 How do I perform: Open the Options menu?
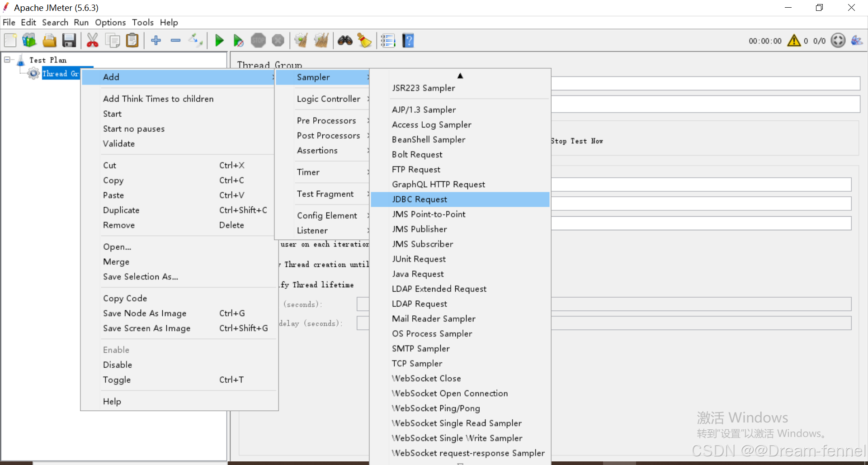(x=110, y=22)
